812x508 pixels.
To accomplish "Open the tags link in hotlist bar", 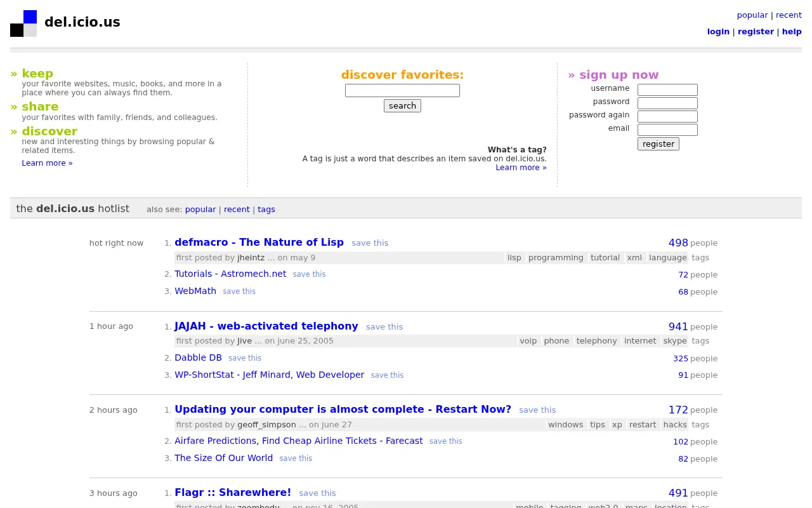I will [x=266, y=210].
